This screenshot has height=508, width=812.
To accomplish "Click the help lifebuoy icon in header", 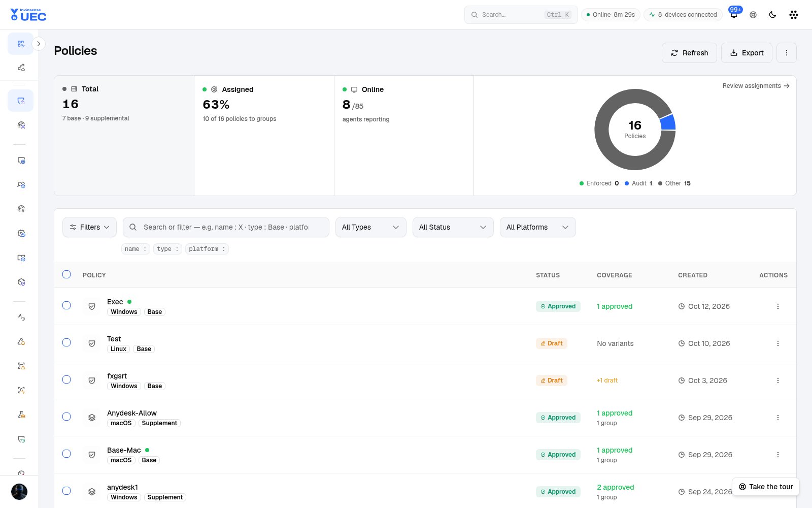I will click(x=753, y=15).
